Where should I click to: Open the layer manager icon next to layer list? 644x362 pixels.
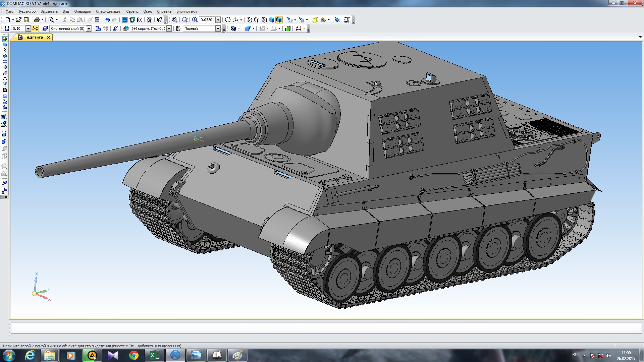pyautogui.click(x=45, y=28)
